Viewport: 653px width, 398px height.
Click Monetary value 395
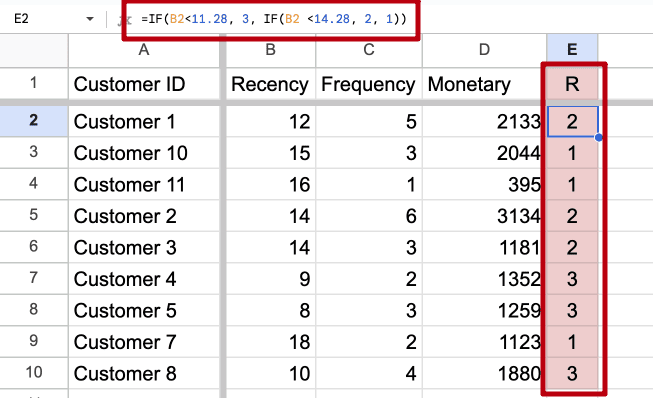pyautogui.click(x=484, y=184)
